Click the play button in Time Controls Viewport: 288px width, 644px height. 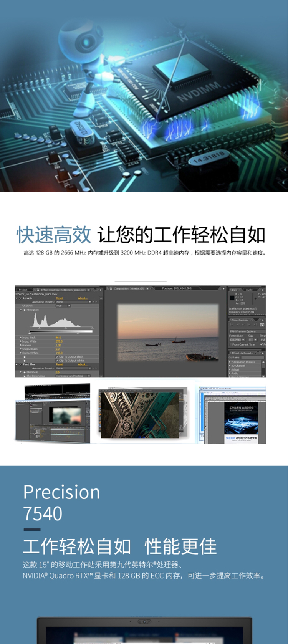coord(243,324)
